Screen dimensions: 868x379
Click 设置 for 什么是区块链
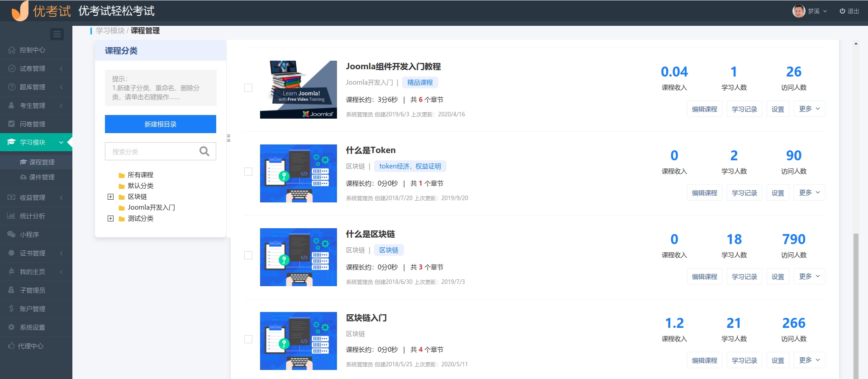point(778,277)
